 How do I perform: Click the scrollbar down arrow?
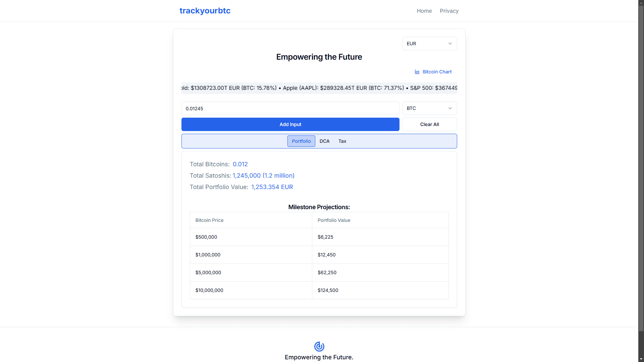[x=641, y=359]
